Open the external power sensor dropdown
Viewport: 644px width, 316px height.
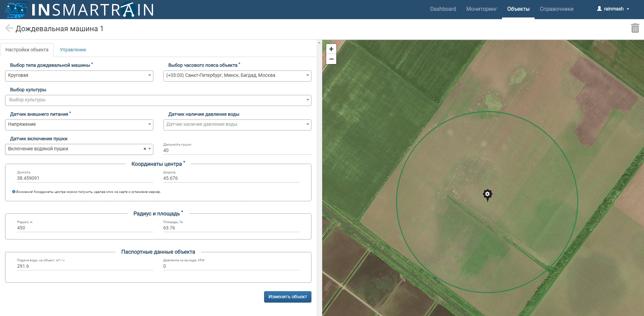click(79, 125)
